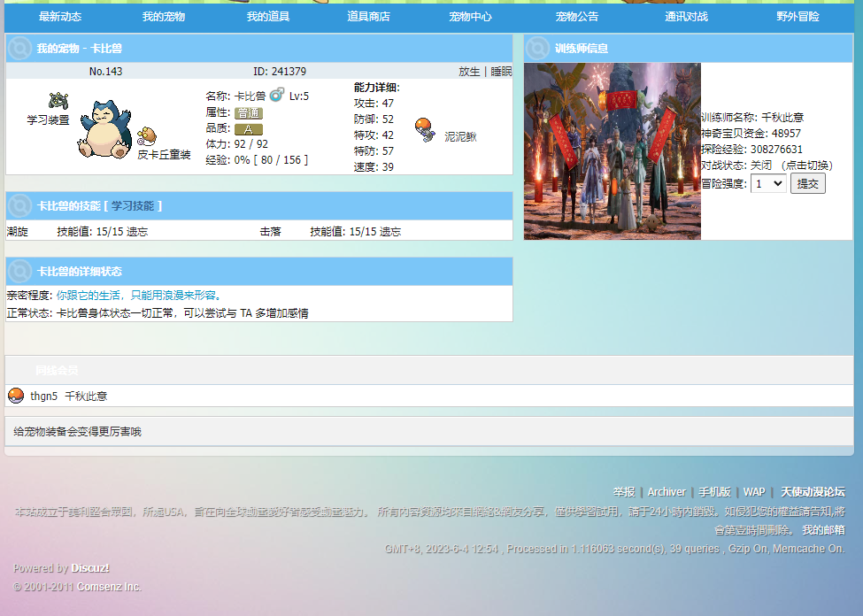Open 宠物公告 navigation item

[x=577, y=17]
